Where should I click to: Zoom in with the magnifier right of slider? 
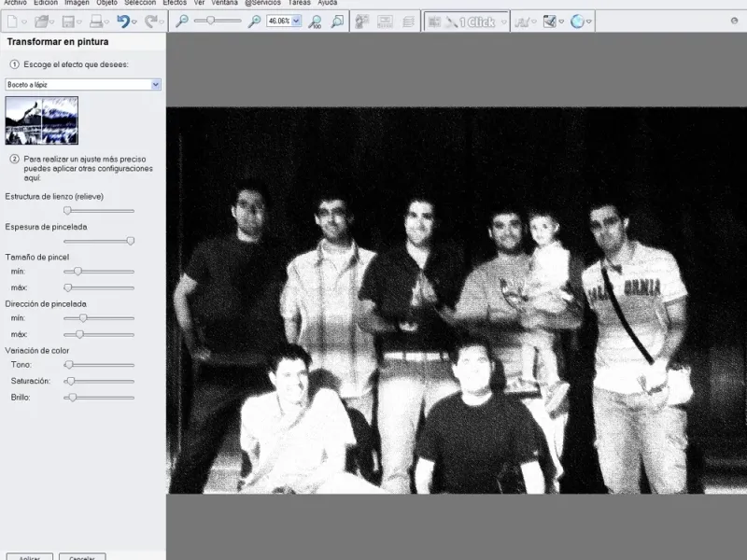[x=254, y=21]
